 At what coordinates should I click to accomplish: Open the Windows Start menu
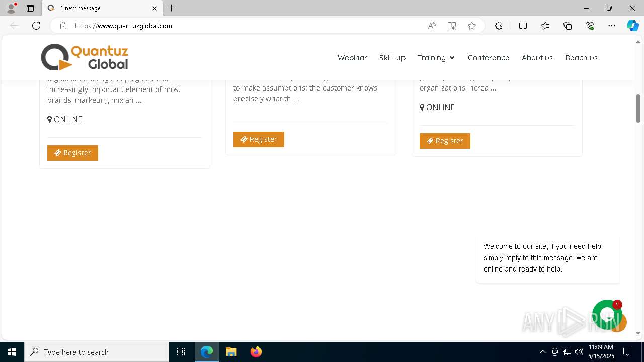pyautogui.click(x=12, y=352)
